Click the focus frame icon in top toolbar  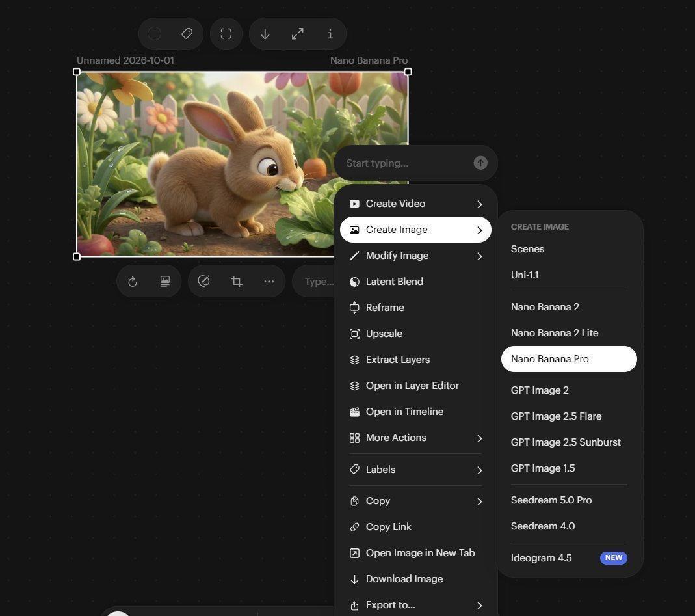226,34
